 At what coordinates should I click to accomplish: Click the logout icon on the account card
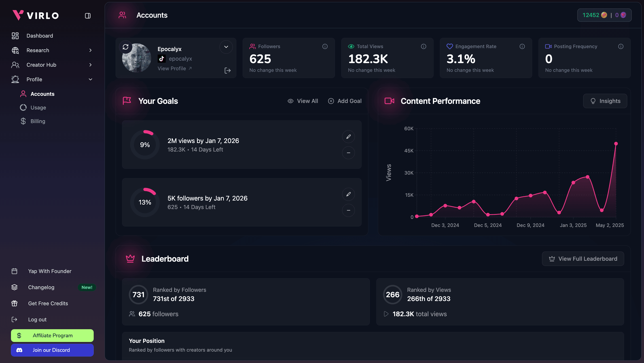point(227,70)
